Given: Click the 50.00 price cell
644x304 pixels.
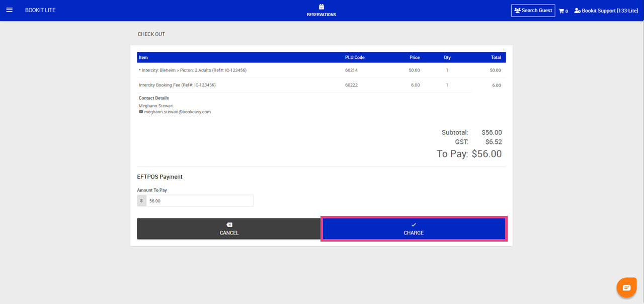Looking at the screenshot, I should pos(414,70).
